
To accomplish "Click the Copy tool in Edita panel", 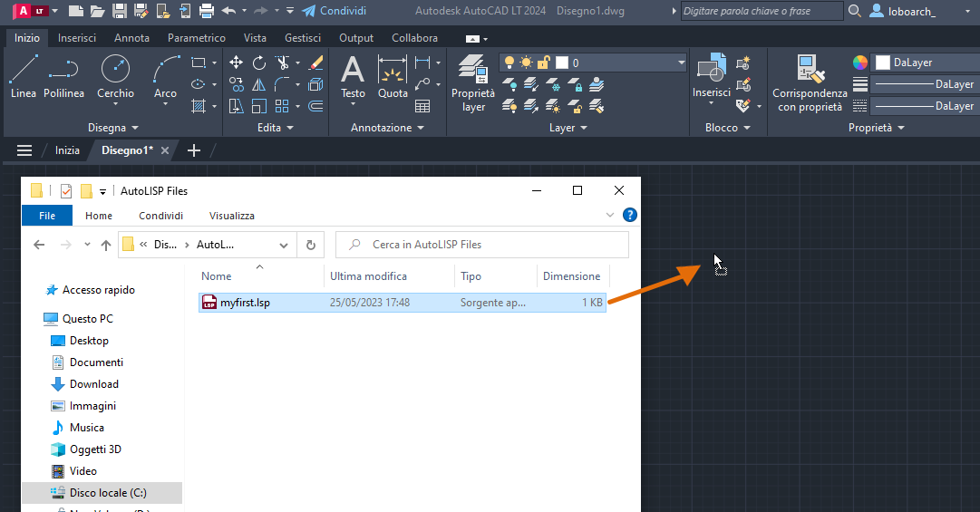I will pyautogui.click(x=237, y=84).
